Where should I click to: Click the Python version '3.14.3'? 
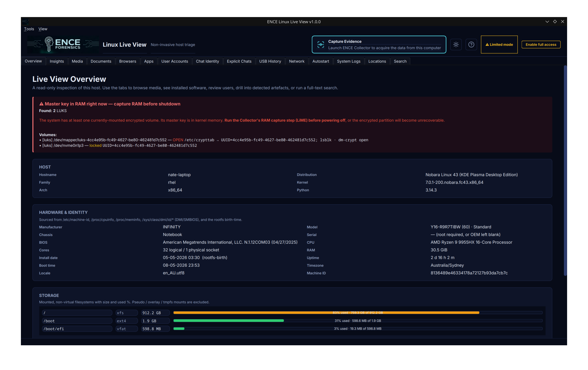coord(431,190)
